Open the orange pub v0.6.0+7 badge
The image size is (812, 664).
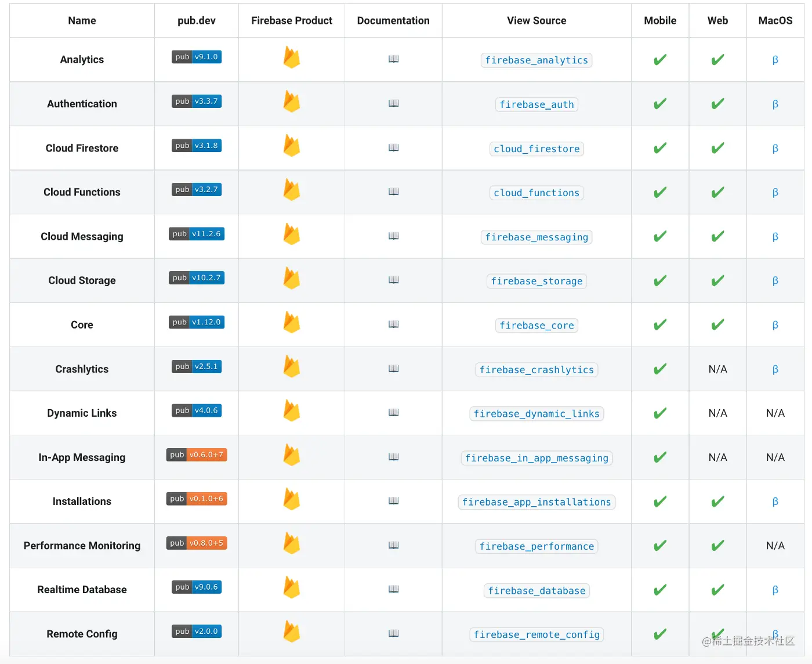click(x=197, y=455)
